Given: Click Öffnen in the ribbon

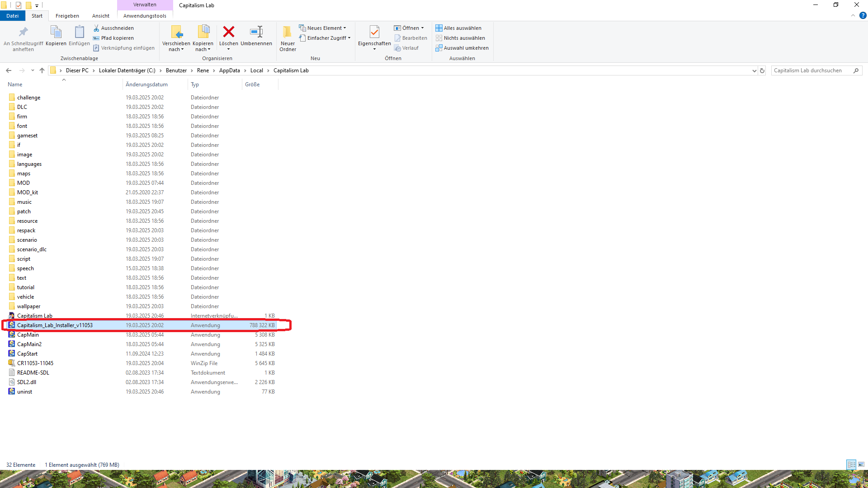Looking at the screenshot, I should coord(409,28).
